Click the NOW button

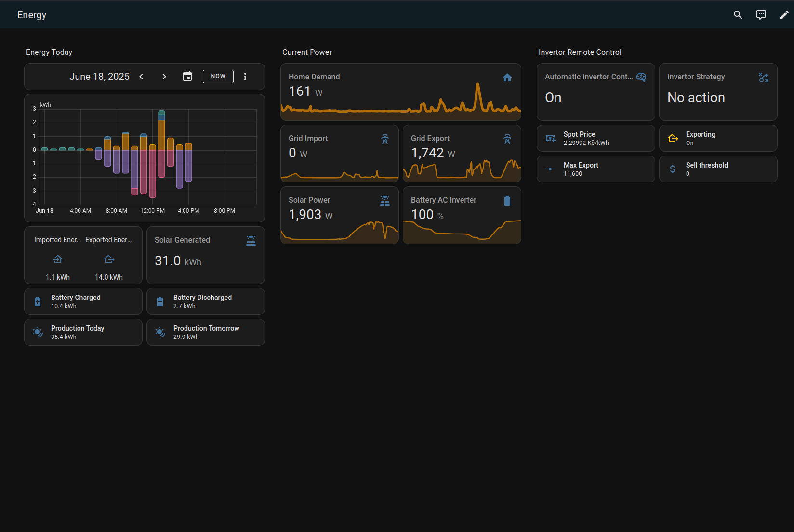pos(218,77)
